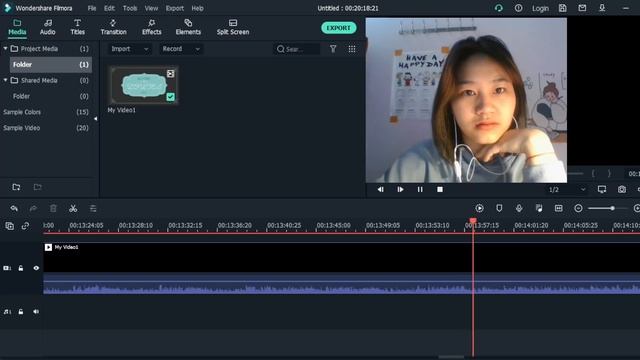Click the redo arrow in timeline toolbar
The image size is (640, 360).
pos(33,209)
